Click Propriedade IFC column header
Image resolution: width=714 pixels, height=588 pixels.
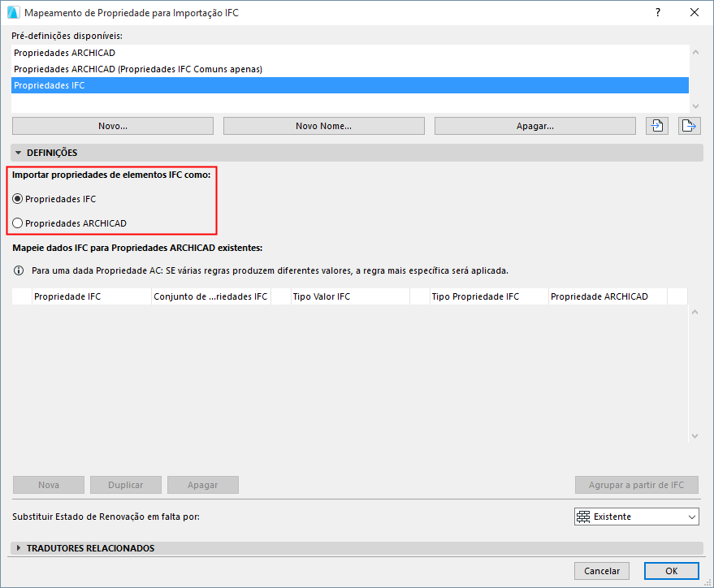(x=92, y=296)
